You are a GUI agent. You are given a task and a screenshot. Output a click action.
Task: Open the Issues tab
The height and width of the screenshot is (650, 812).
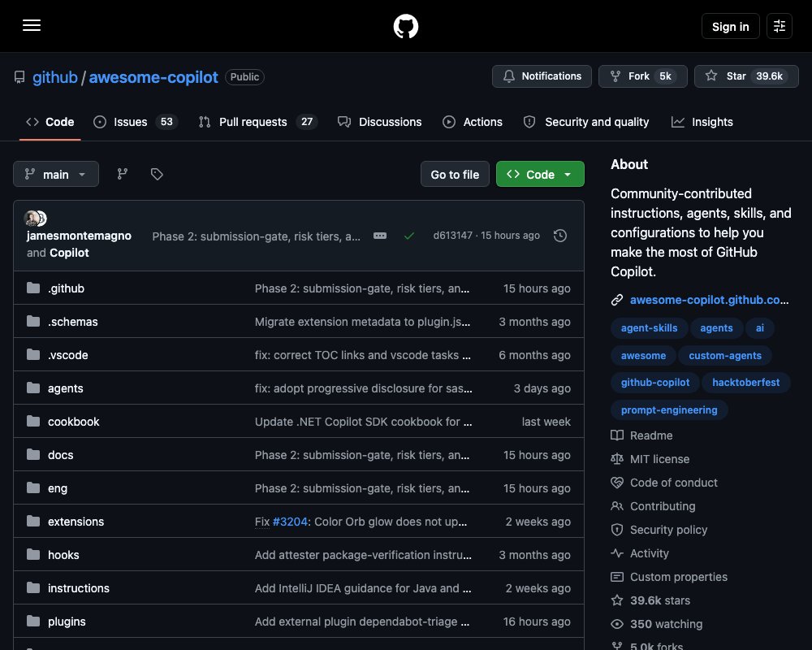tap(135, 122)
